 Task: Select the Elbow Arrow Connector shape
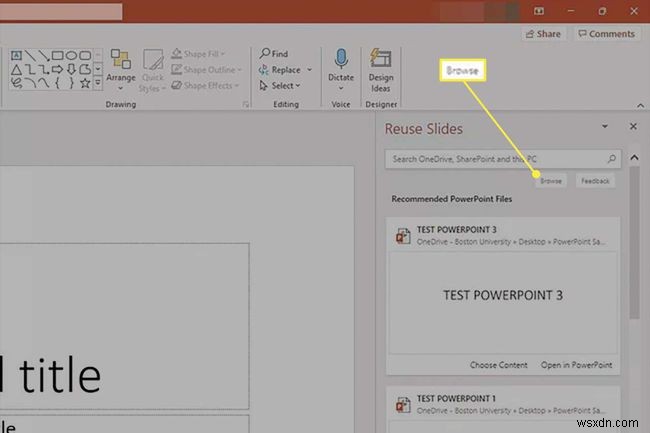click(44, 69)
